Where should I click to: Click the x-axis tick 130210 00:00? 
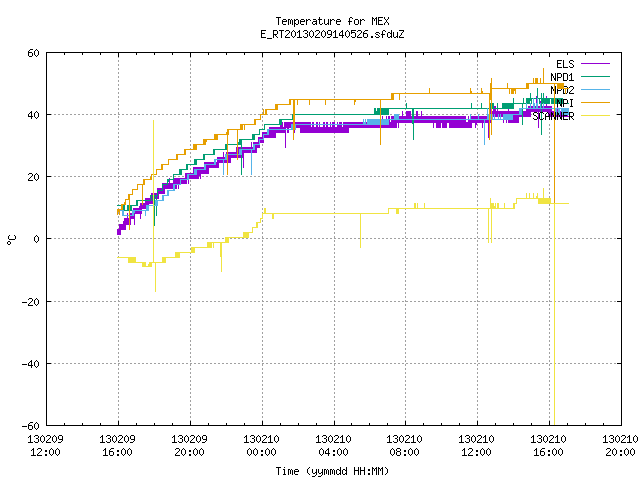pyautogui.click(x=261, y=445)
